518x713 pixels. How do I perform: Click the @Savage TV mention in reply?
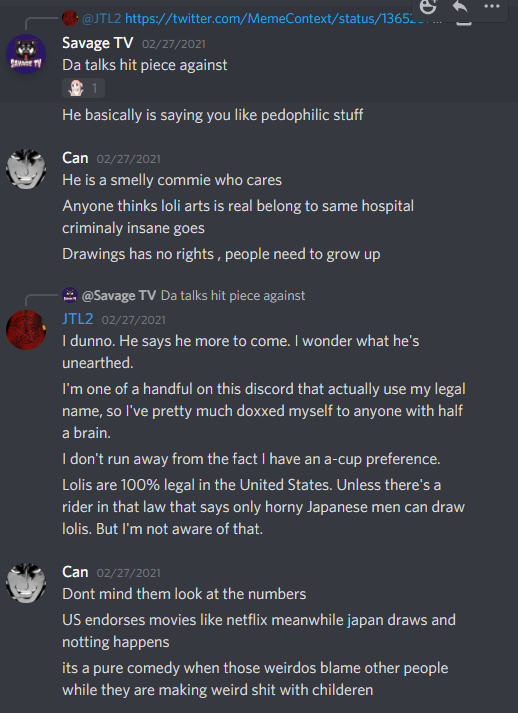119,296
